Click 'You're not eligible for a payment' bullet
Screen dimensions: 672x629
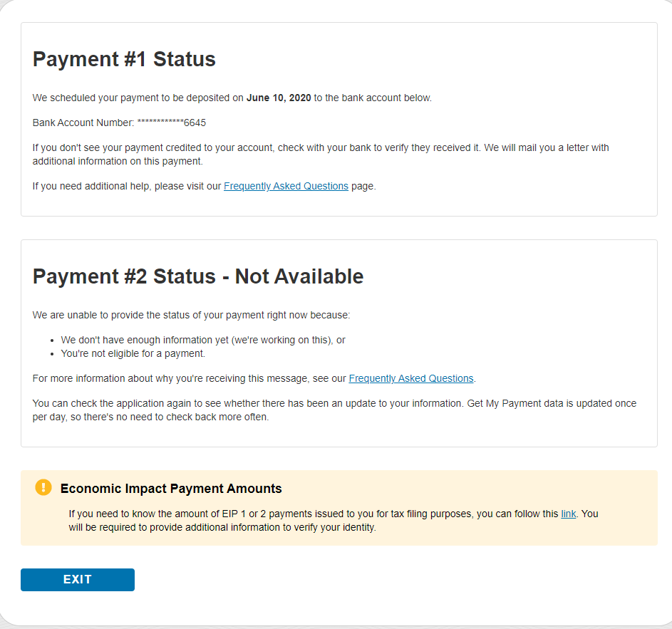tap(133, 353)
